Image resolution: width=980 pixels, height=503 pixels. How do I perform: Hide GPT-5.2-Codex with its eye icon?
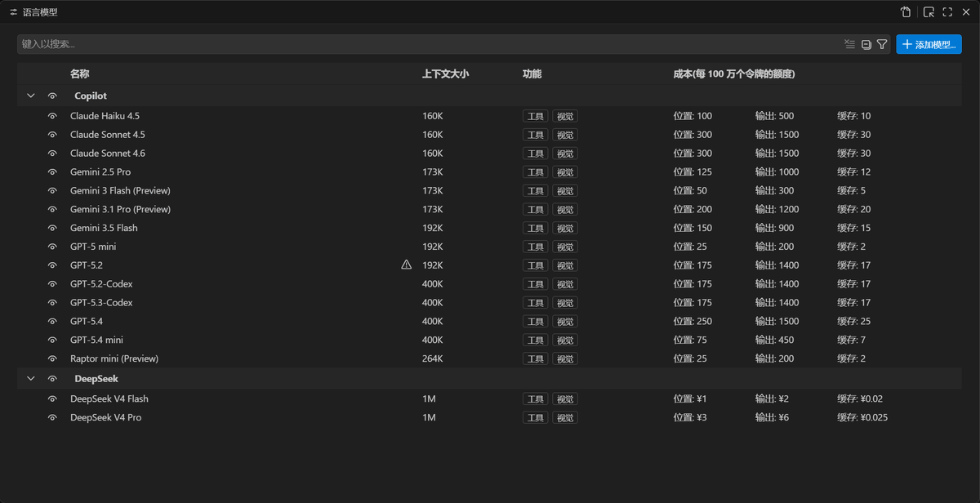pos(52,284)
